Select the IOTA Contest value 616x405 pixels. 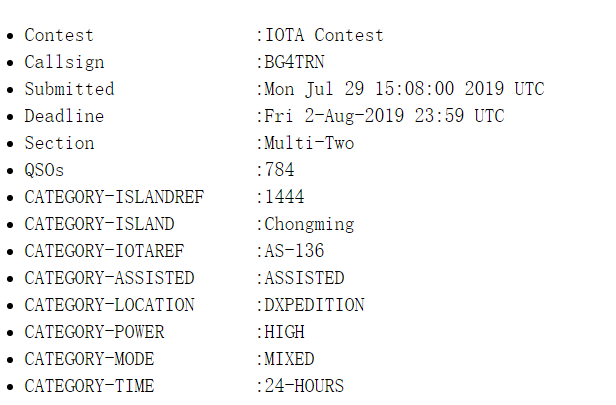(324, 35)
